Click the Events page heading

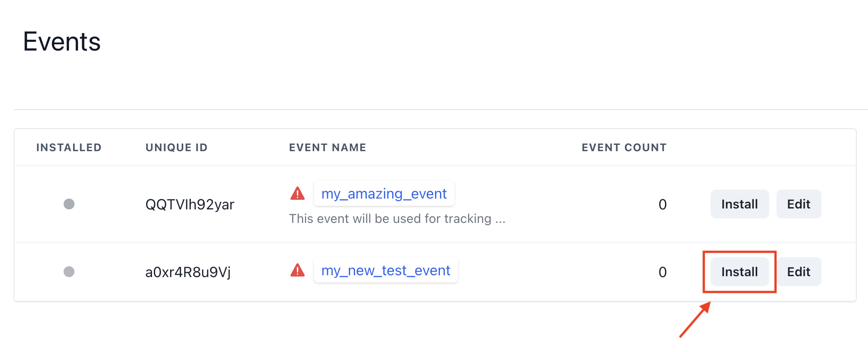[62, 42]
